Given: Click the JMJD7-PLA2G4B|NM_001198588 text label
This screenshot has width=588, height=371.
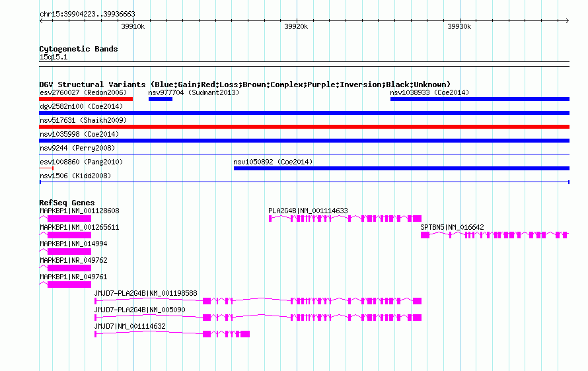Looking at the screenshot, I should 145,293.
